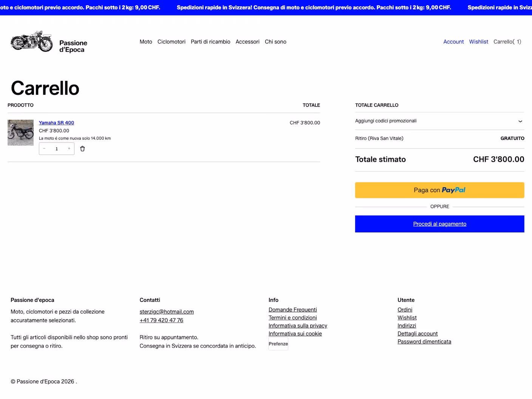The width and height of the screenshot is (532, 399).
Task: Delete Yamaha SR 400 with trash icon
Action: 82,149
